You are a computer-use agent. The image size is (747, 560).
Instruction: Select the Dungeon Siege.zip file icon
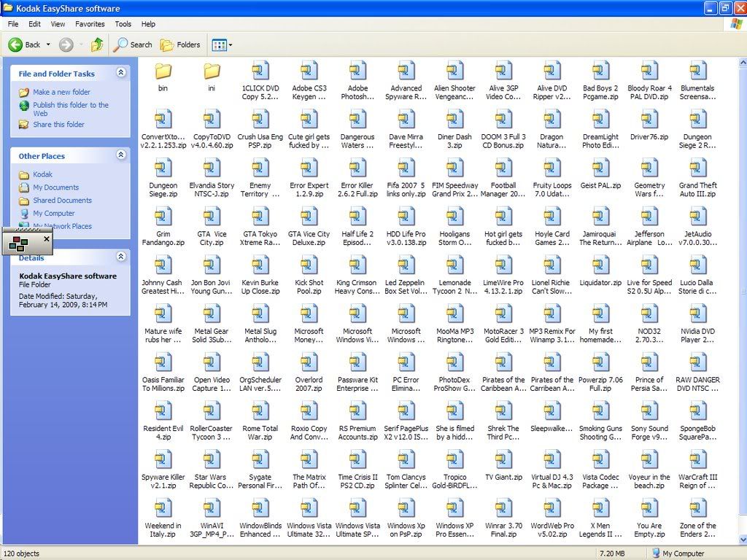point(163,168)
